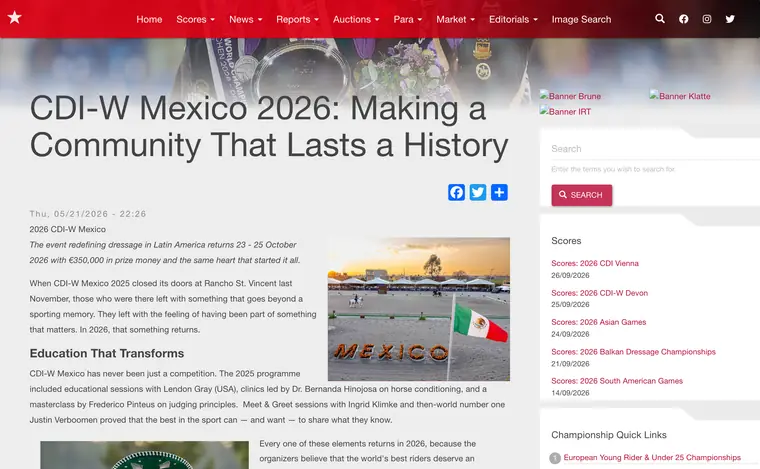Click the date 24/09/2026 under Asian Games
The height and width of the screenshot is (469, 760).
point(570,334)
